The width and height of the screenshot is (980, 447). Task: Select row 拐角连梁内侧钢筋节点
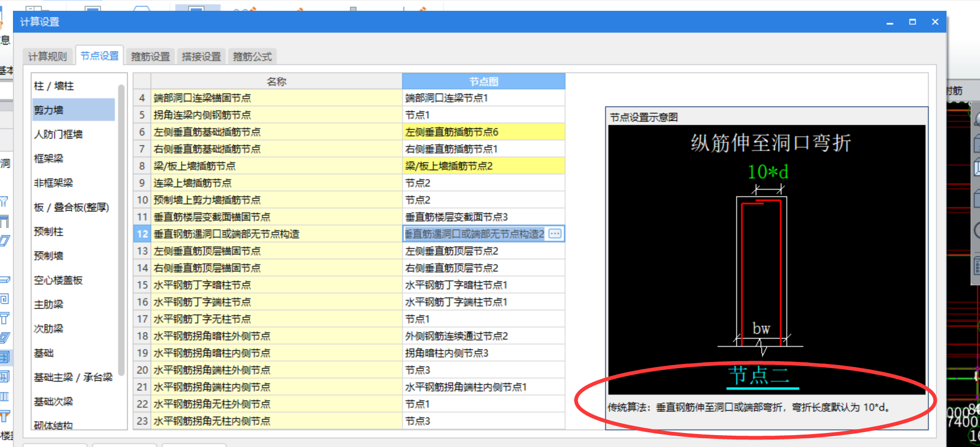pos(276,115)
